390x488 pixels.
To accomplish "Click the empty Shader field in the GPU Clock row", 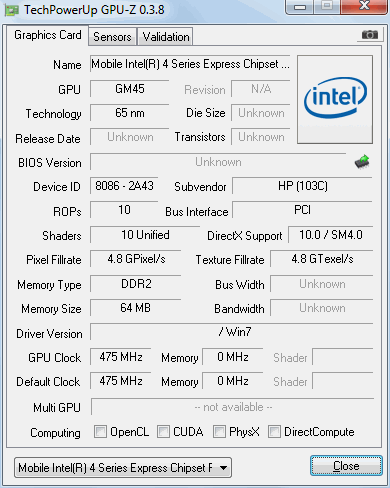I will coord(343,357).
